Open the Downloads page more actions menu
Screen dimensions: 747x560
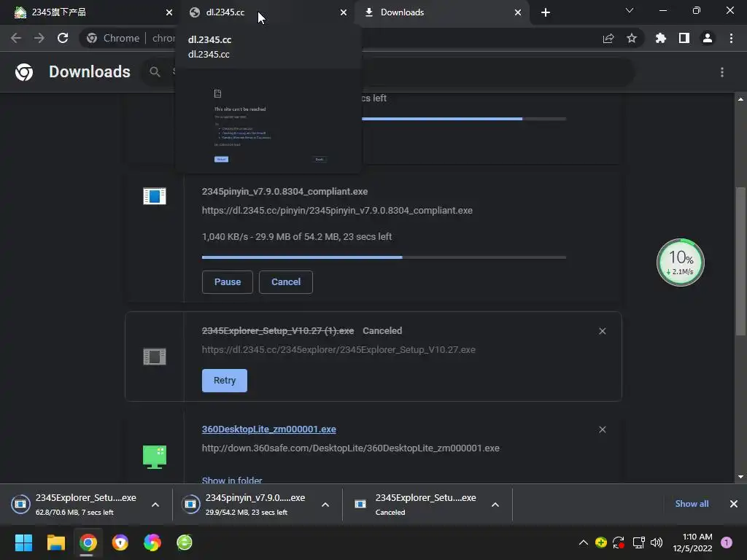(x=722, y=72)
